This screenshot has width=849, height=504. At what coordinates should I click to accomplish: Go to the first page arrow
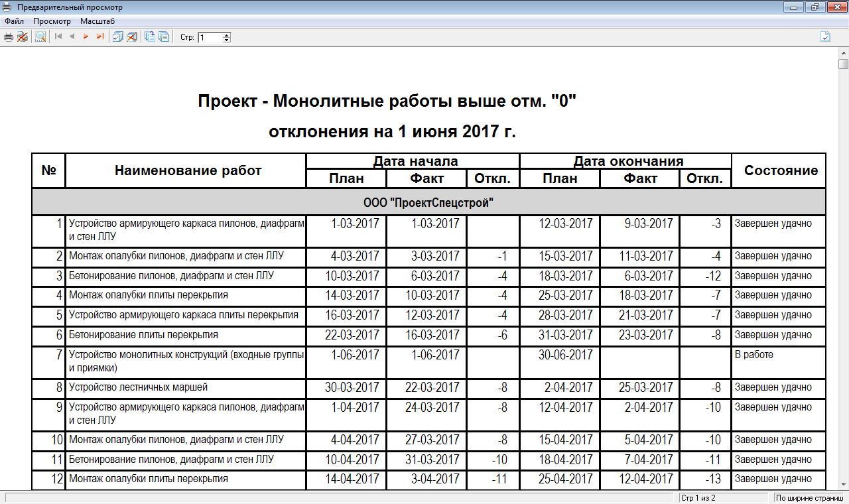tap(58, 37)
